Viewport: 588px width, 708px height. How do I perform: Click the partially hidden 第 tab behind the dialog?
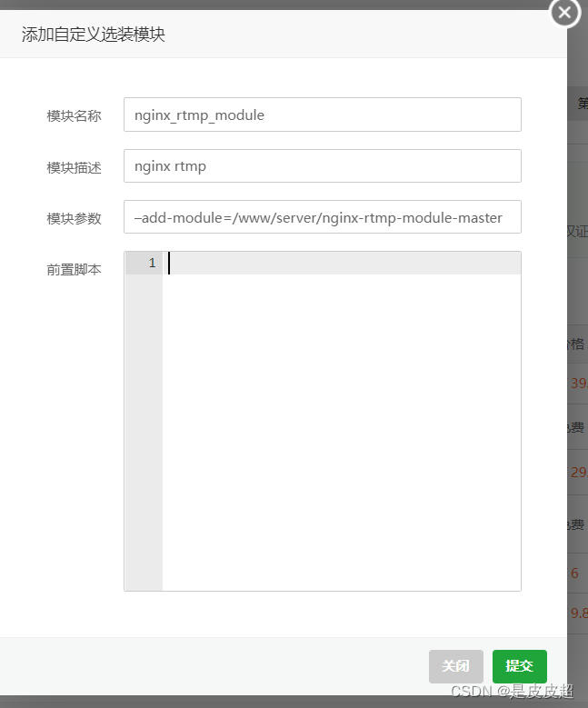[583, 104]
